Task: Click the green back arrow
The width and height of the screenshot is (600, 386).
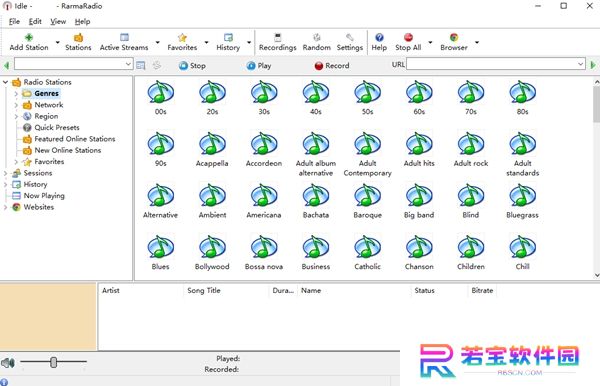Action: tap(6, 65)
